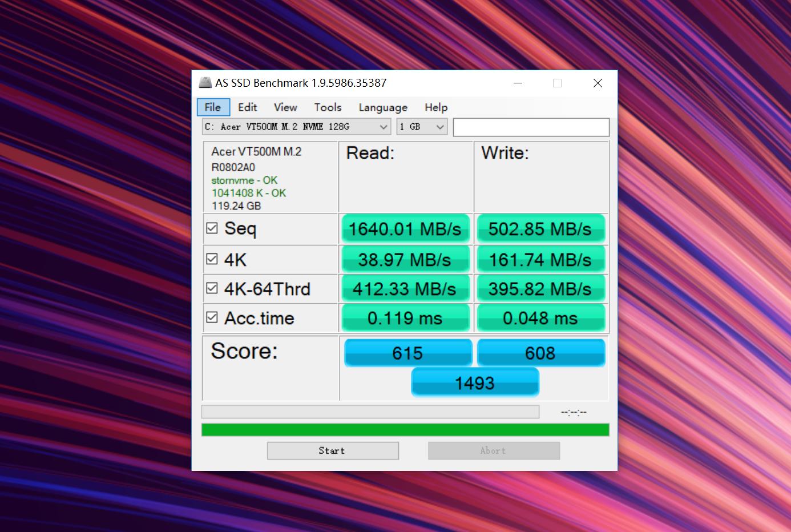The height and width of the screenshot is (532, 791).
Task: Click the gray current-test progress bar
Action: tap(370, 412)
